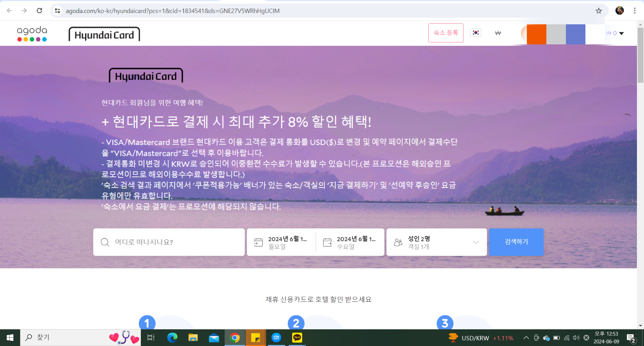Image resolution: width=644 pixels, height=346 pixels.
Task: Reload the page
Action: (39, 11)
